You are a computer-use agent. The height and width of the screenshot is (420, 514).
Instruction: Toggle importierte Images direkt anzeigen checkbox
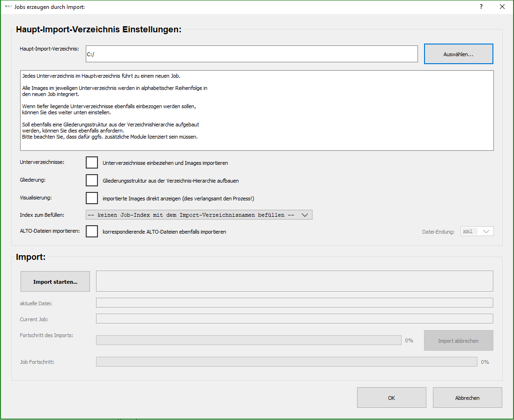tap(92, 198)
